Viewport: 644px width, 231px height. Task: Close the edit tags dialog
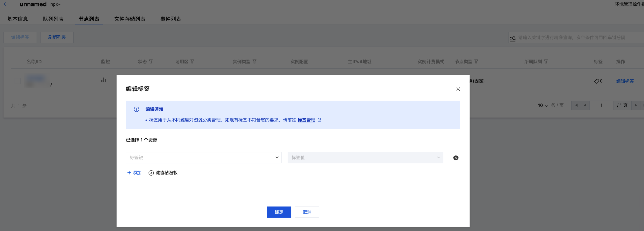click(x=458, y=89)
